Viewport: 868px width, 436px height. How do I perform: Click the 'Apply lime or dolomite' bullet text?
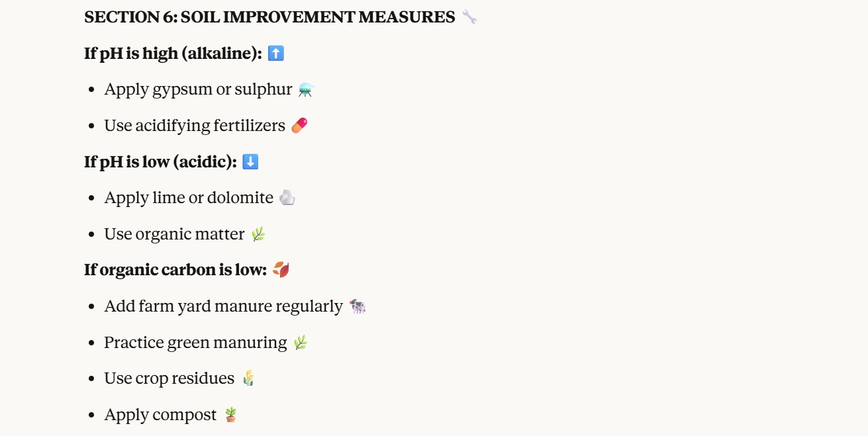point(189,198)
